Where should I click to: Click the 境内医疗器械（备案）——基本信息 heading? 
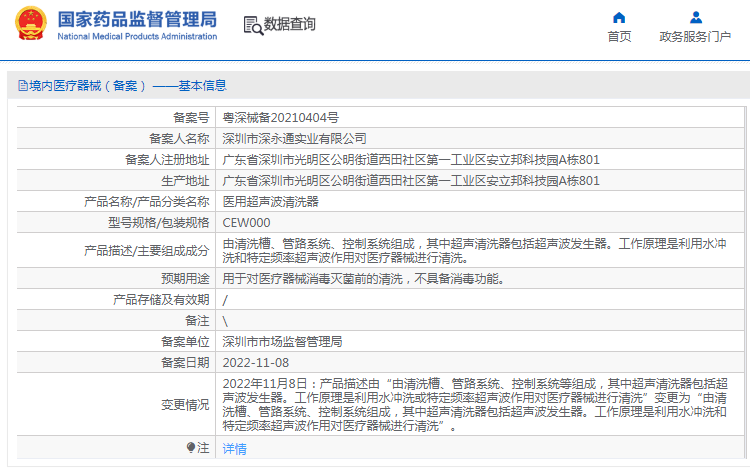pos(128,86)
